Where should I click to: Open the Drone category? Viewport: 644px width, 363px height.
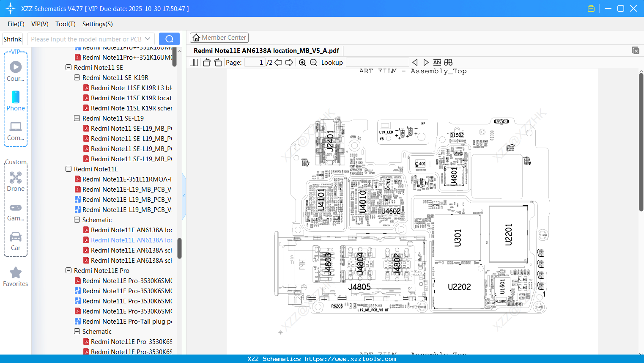(x=16, y=181)
